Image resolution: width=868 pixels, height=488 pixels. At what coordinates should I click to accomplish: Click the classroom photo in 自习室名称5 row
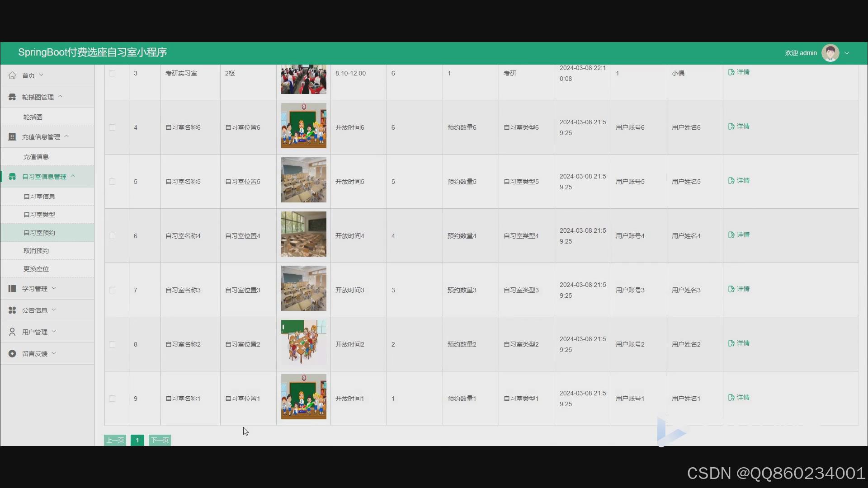304,180
